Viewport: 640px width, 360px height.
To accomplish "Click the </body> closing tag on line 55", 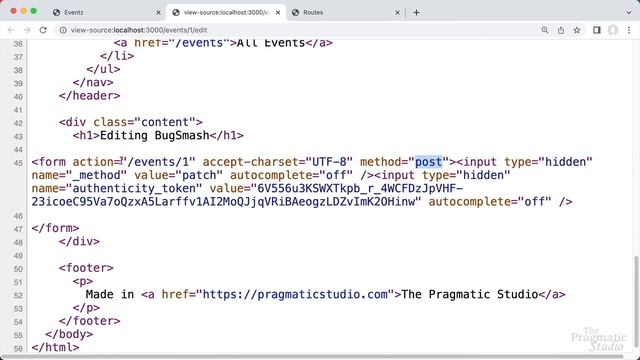I will pyautogui.click(x=69, y=334).
